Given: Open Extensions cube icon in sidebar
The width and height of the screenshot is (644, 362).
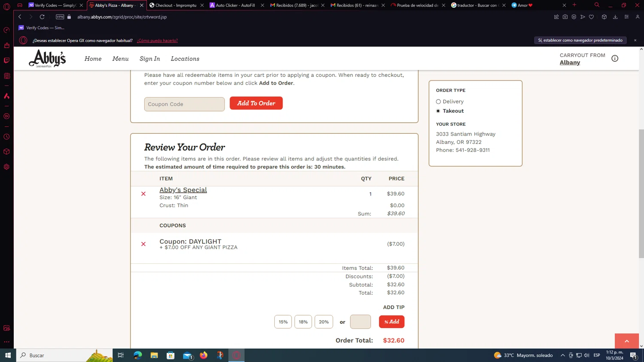Looking at the screenshot, I should (6, 152).
